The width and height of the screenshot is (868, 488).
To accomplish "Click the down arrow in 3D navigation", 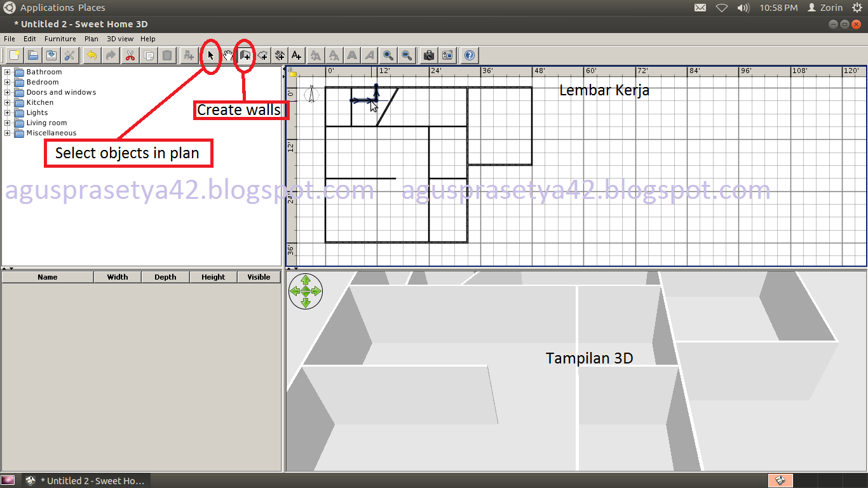I will click(x=306, y=302).
